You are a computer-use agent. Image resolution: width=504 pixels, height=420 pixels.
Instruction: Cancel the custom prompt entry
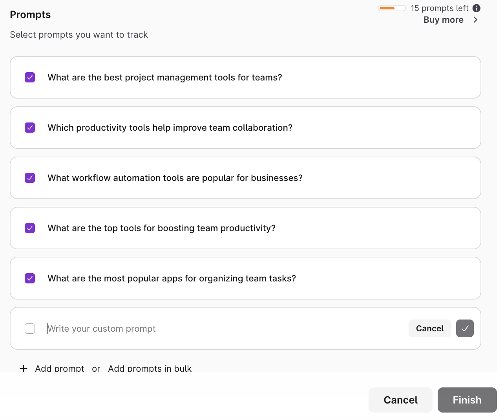click(x=429, y=329)
